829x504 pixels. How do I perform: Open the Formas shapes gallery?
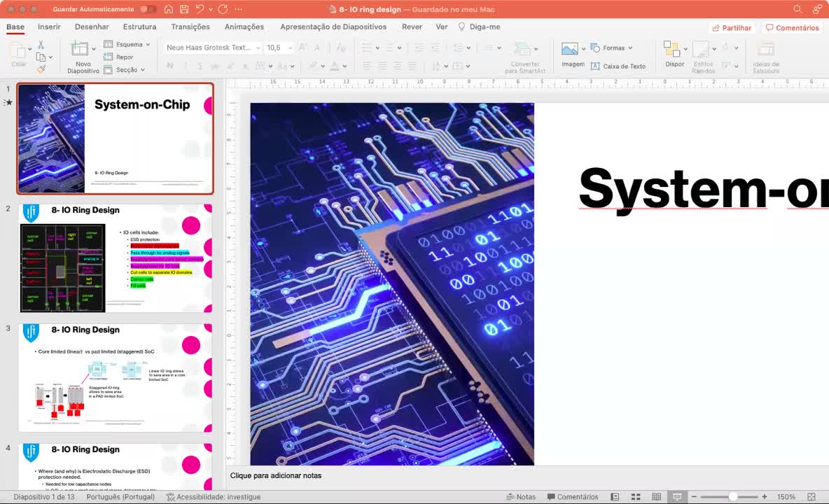(611, 48)
